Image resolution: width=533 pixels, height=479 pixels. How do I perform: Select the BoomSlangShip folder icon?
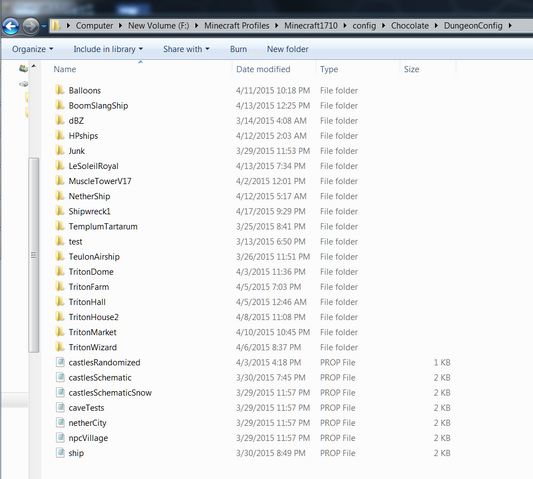(60, 105)
